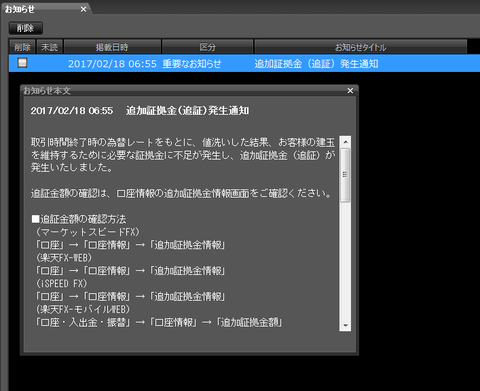Click the ■追証金額の確認方法 heading line
The height and width of the screenshot is (391, 480).
pyautogui.click(x=79, y=219)
